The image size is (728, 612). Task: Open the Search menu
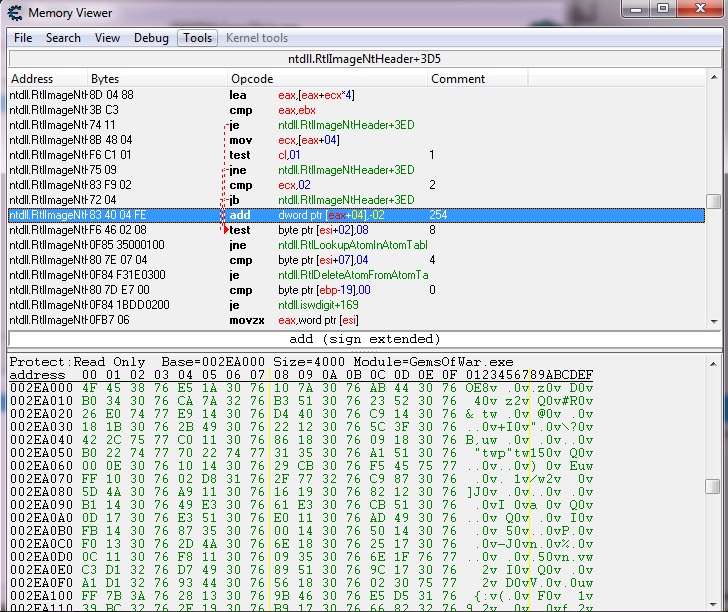[x=63, y=38]
